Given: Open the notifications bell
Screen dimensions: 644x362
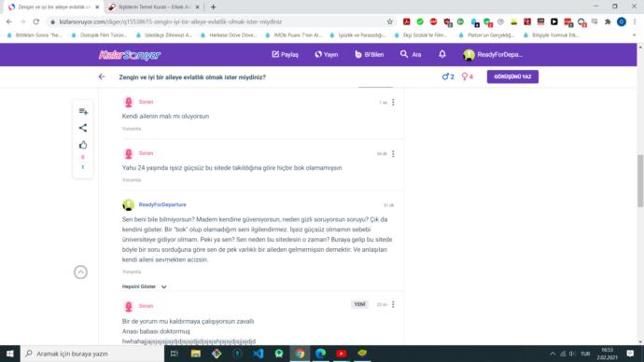Looking at the screenshot, I should tap(441, 54).
